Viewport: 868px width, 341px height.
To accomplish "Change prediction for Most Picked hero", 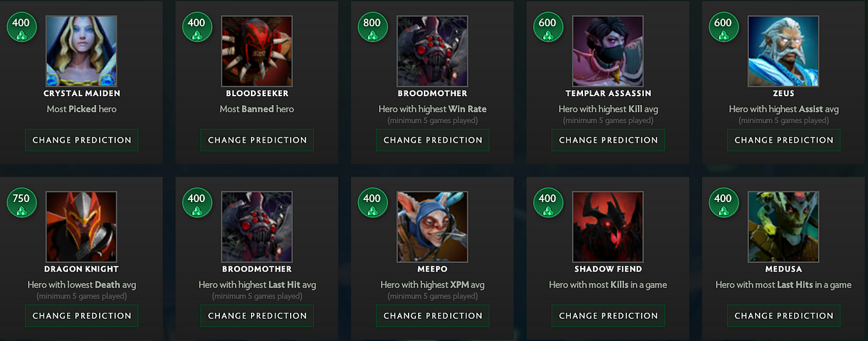I will pos(82,140).
